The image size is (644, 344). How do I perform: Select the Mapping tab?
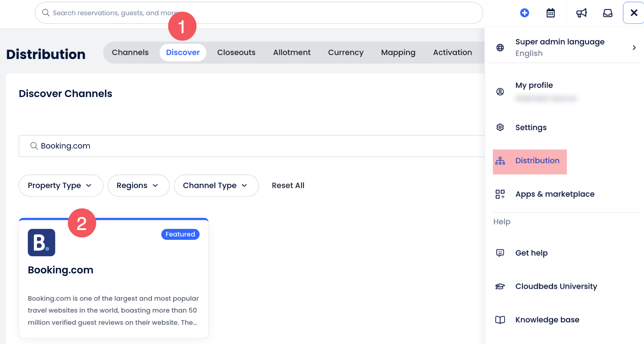pos(398,53)
